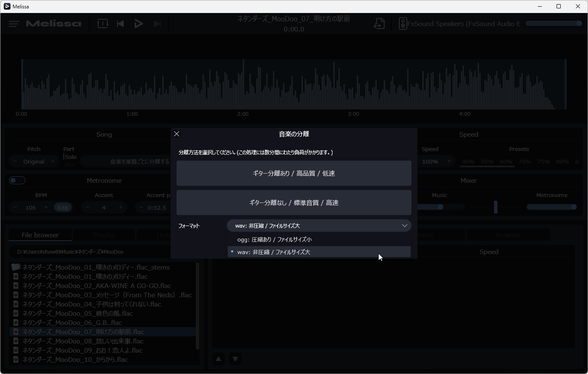588x374 pixels.
Task: Open the hamburger navigation menu
Action: tap(13, 23)
